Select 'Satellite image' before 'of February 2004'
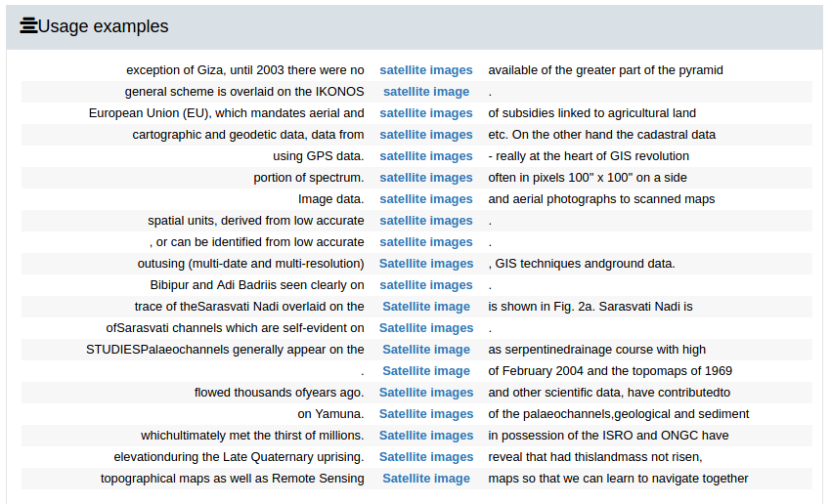Screen dimensions: 831x504 pyautogui.click(x=425, y=371)
